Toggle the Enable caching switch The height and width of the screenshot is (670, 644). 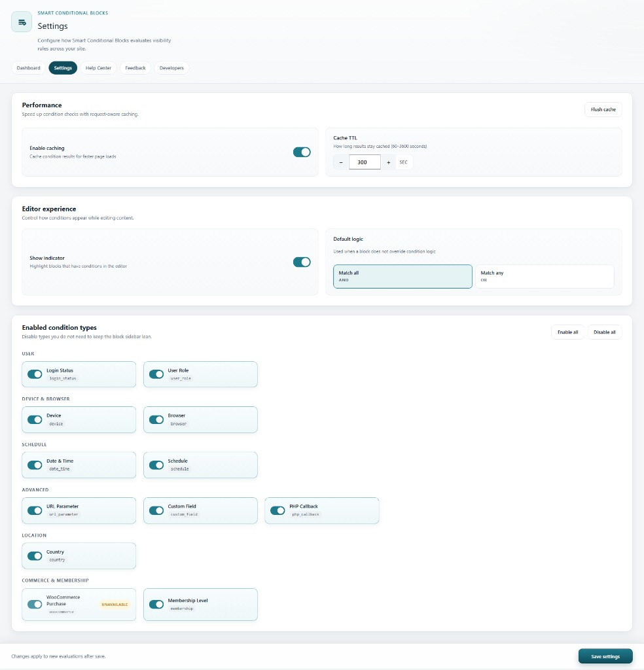pyautogui.click(x=302, y=152)
